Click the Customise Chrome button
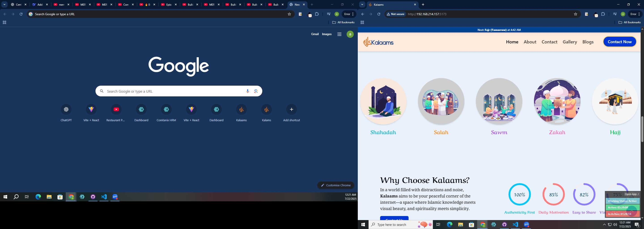This screenshot has height=229, width=644. point(336,185)
